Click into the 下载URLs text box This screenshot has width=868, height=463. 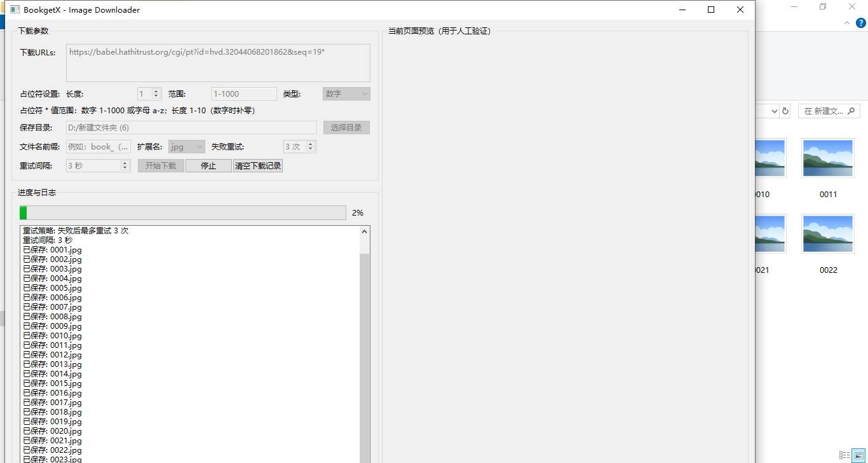tap(218, 62)
